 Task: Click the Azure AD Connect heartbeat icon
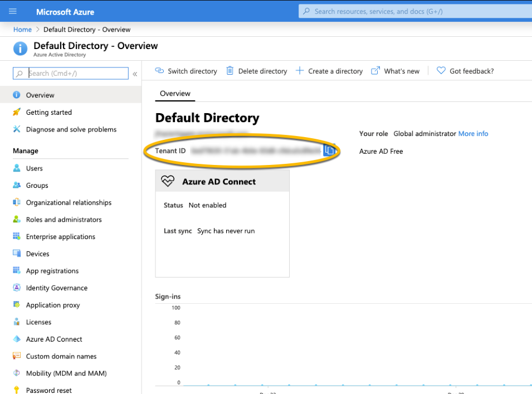point(168,181)
